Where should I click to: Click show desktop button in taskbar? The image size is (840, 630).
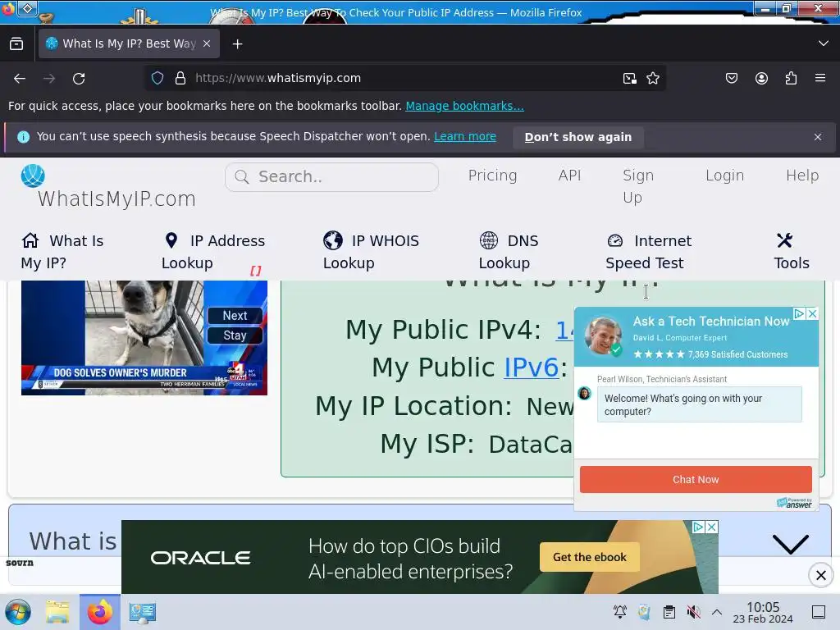(x=819, y=612)
